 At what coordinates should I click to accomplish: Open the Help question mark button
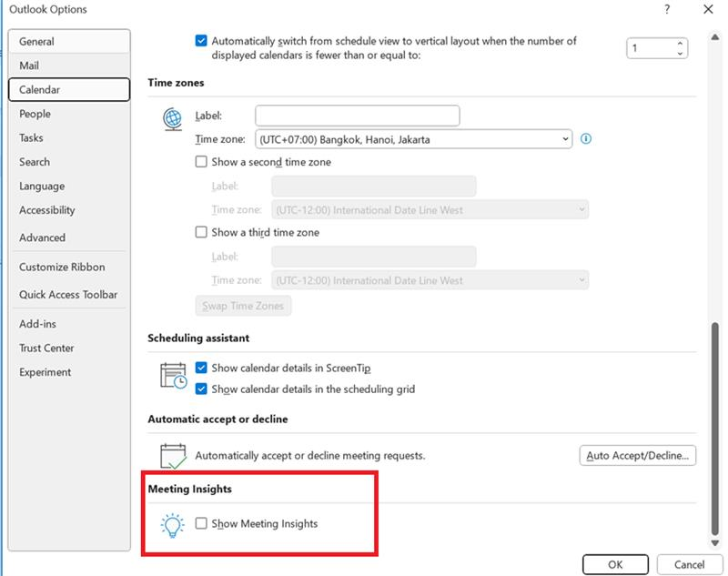[667, 9]
